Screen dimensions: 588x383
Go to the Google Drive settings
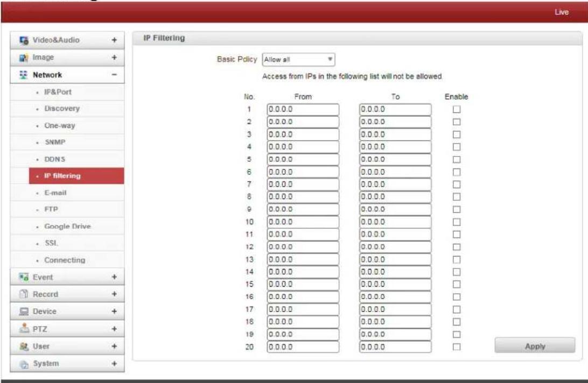click(x=67, y=226)
